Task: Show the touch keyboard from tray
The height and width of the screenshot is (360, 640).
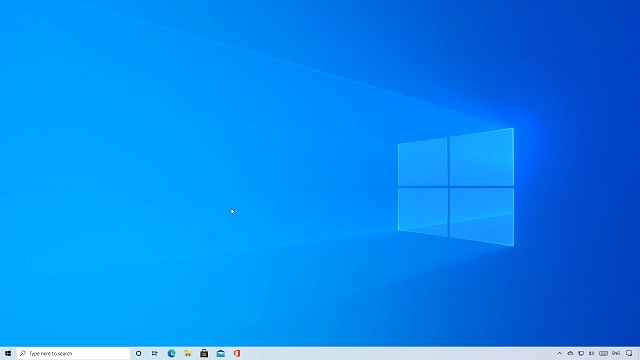Action: [x=603, y=353]
